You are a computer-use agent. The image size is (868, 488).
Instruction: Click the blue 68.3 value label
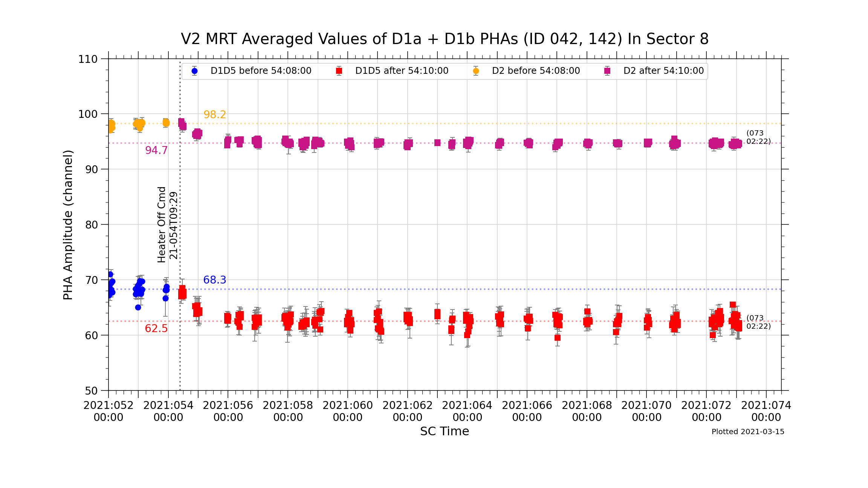point(215,280)
